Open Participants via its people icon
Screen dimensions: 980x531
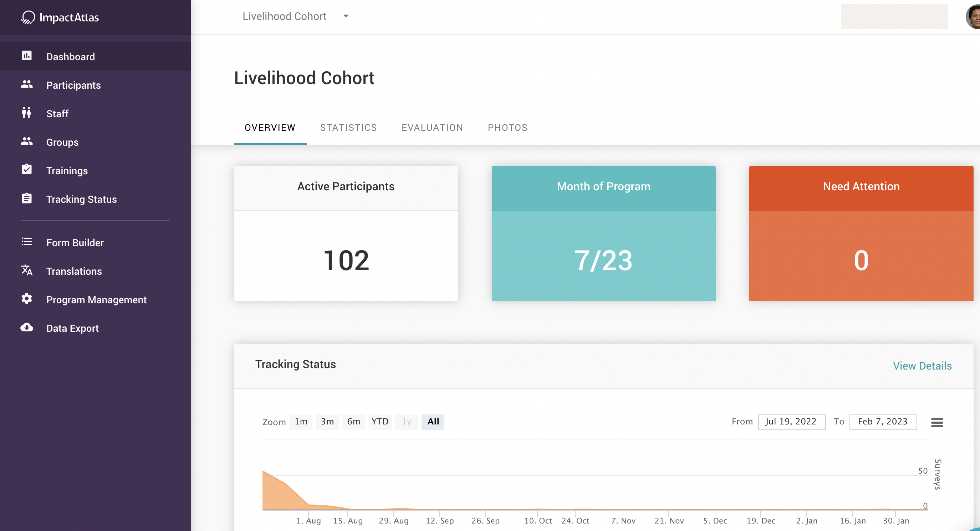click(27, 84)
